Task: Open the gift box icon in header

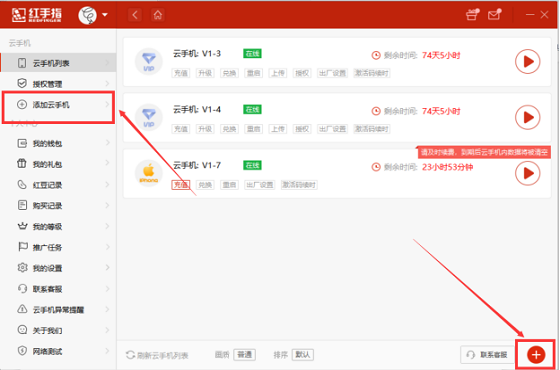Action: coord(472,15)
